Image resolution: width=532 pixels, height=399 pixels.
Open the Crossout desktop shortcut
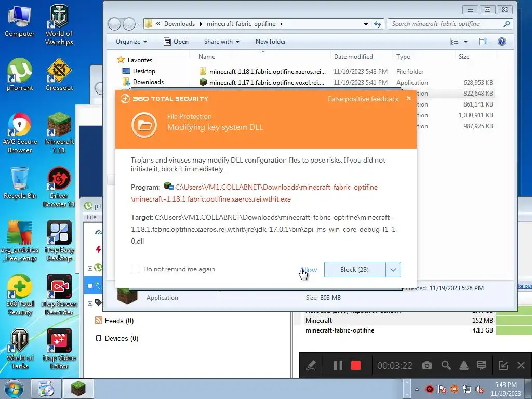[59, 75]
